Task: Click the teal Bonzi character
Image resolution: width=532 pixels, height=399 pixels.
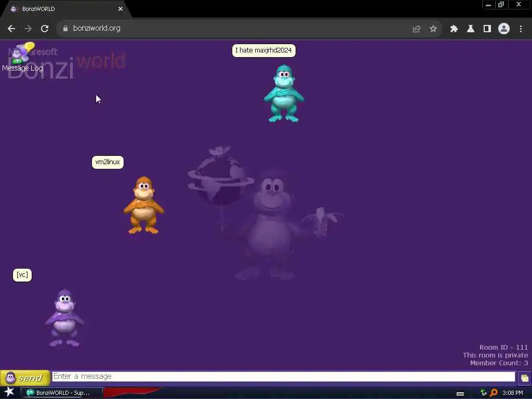Action: click(x=284, y=94)
